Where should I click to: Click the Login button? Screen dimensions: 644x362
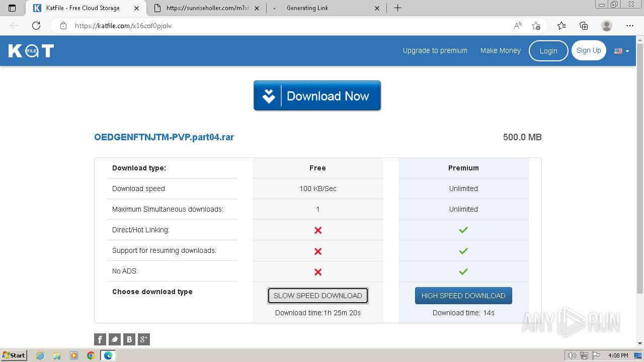(548, 51)
